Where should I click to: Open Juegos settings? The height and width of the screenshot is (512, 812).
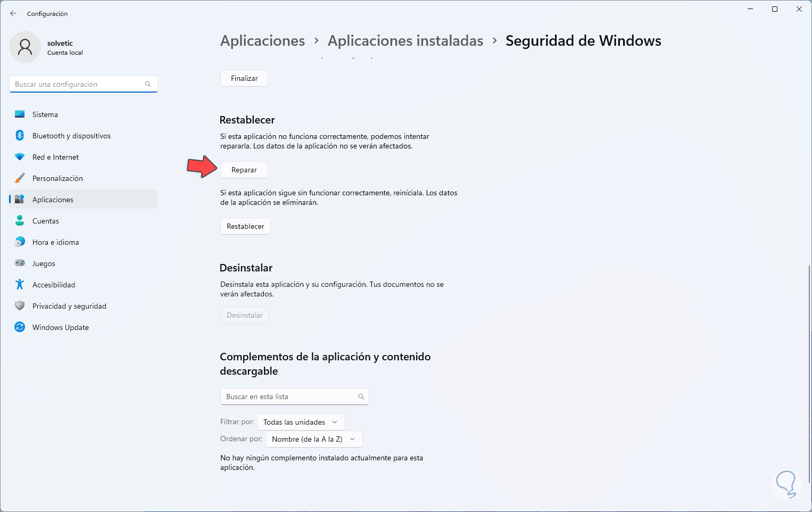[84, 263]
